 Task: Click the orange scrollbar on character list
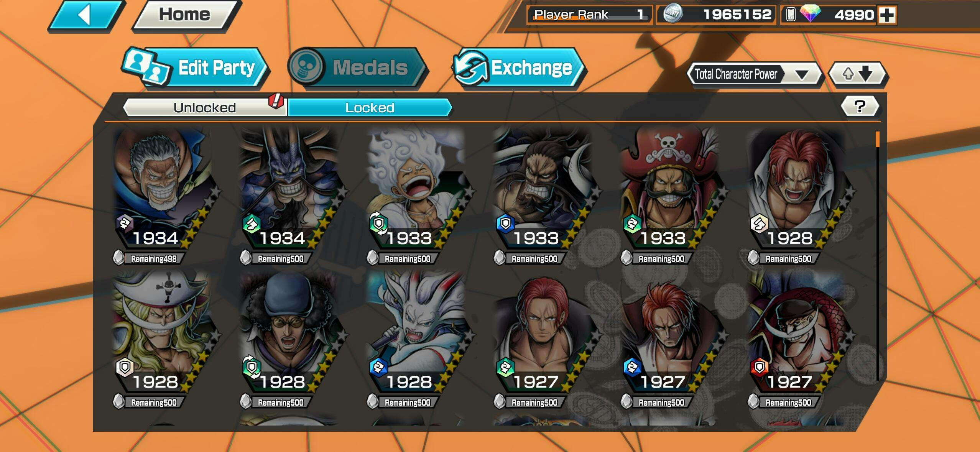877,139
